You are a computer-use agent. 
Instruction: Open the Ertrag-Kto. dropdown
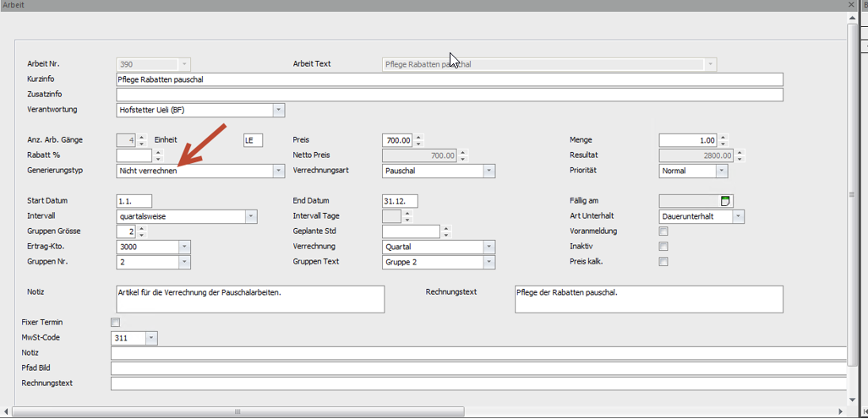[x=185, y=247]
